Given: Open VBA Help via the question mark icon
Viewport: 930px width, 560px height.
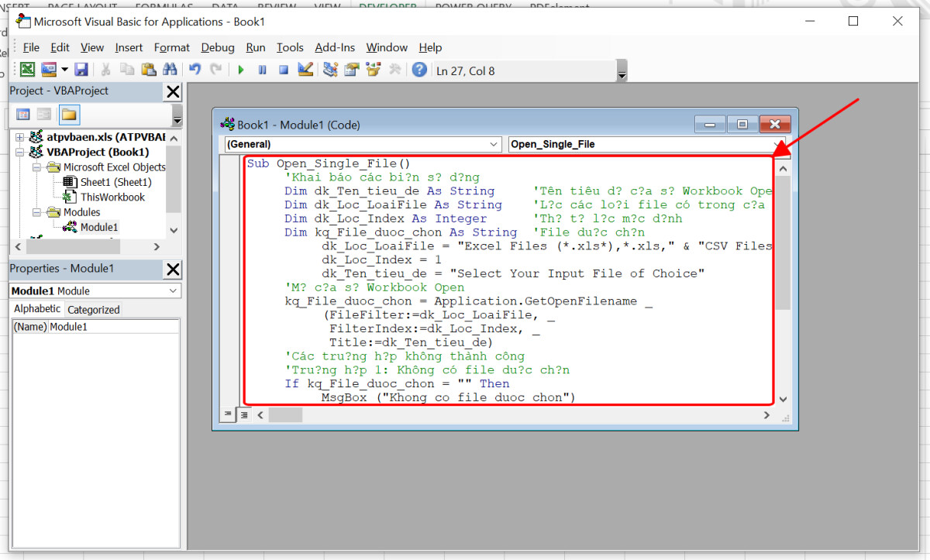Looking at the screenshot, I should (x=418, y=70).
